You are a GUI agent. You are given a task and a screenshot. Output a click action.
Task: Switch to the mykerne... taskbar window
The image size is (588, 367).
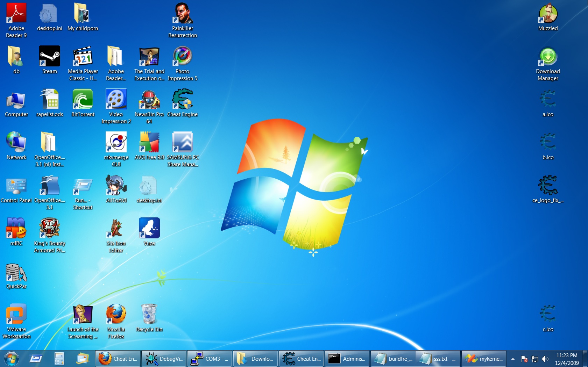click(x=484, y=359)
